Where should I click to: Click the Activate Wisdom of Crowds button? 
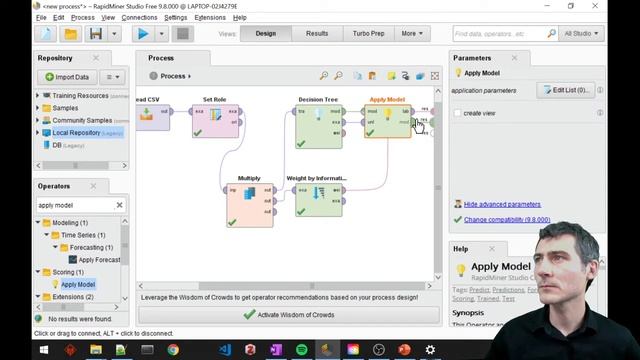(x=289, y=315)
